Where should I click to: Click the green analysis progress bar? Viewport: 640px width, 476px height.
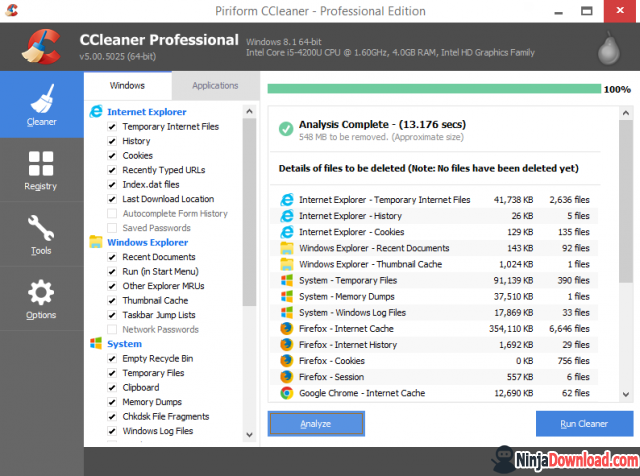(434, 89)
